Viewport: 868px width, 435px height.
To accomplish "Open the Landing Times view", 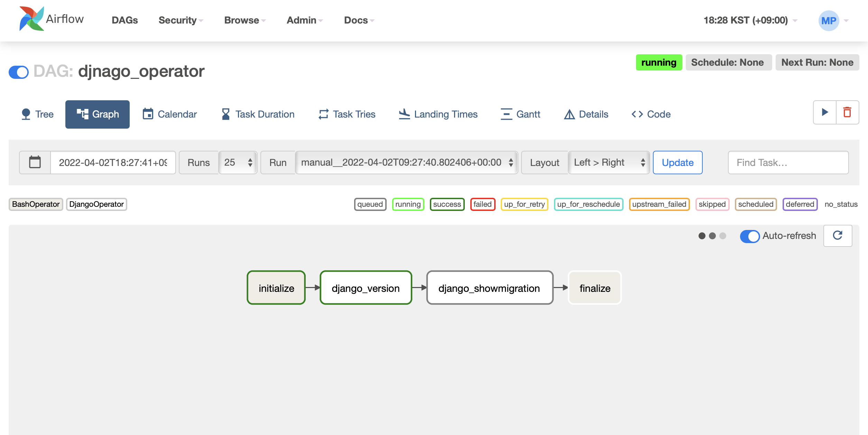I will pyautogui.click(x=437, y=114).
